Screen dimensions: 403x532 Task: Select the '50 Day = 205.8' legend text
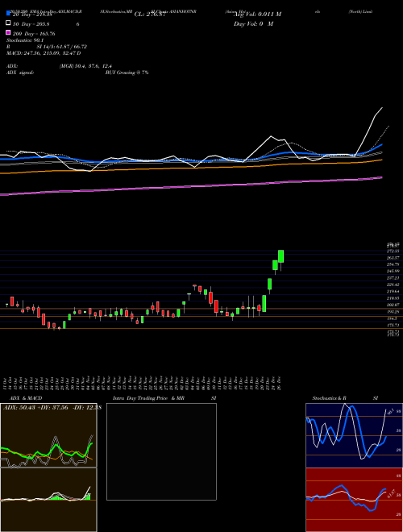coord(31,24)
